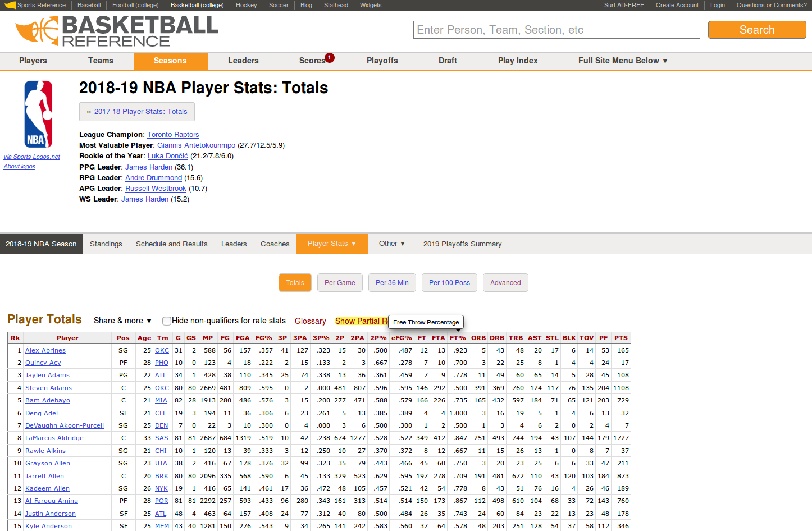Image resolution: width=812 pixels, height=531 pixels.
Task: Click the NBA logo image
Action: click(38, 115)
